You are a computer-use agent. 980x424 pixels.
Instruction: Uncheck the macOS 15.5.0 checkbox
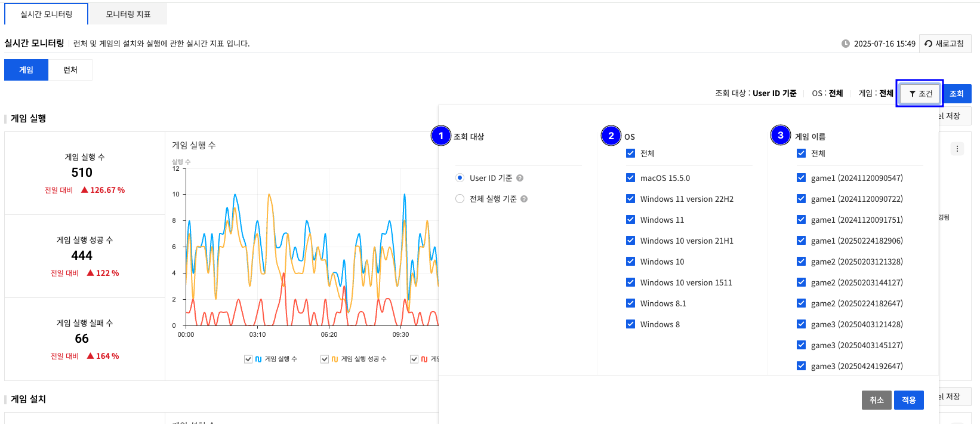[x=630, y=178]
